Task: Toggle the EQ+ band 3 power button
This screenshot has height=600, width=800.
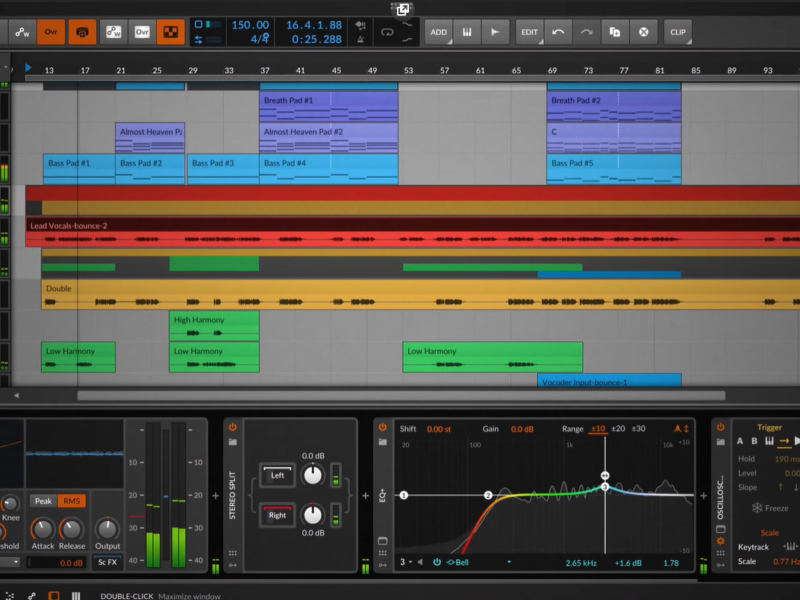Action: (x=437, y=562)
